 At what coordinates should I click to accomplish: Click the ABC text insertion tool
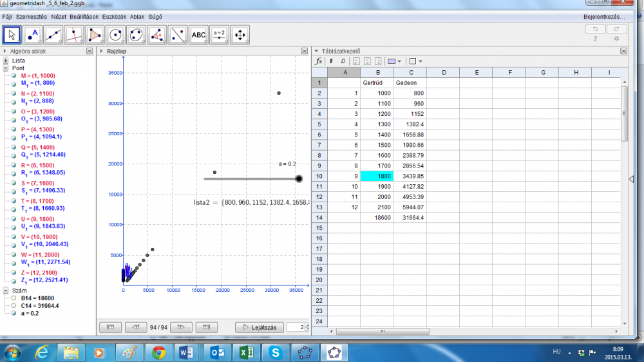(198, 34)
